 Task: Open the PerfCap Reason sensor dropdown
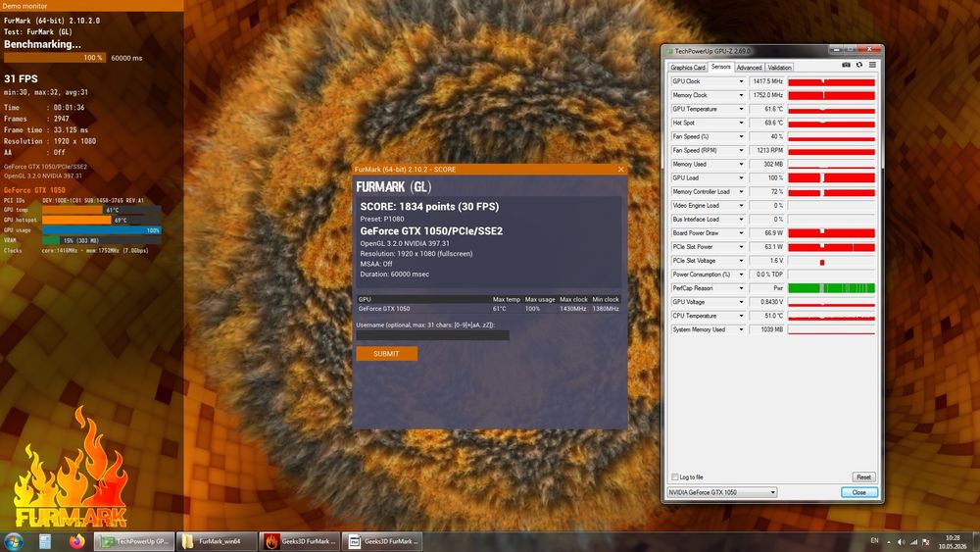pos(741,288)
